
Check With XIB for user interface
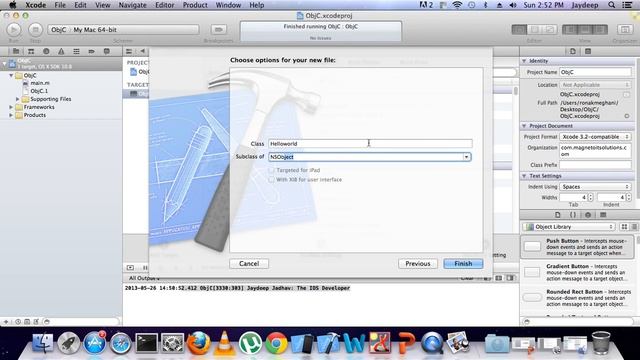click(x=271, y=180)
